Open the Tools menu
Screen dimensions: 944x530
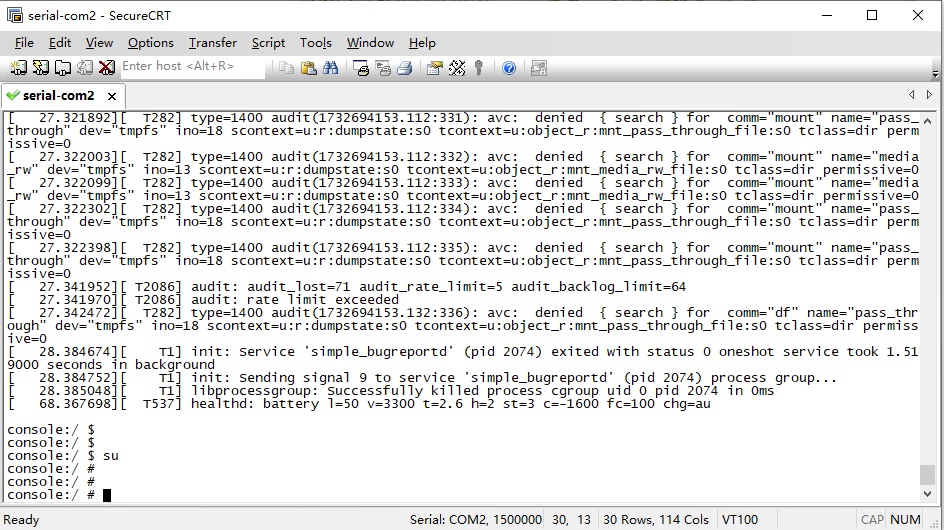(x=316, y=43)
